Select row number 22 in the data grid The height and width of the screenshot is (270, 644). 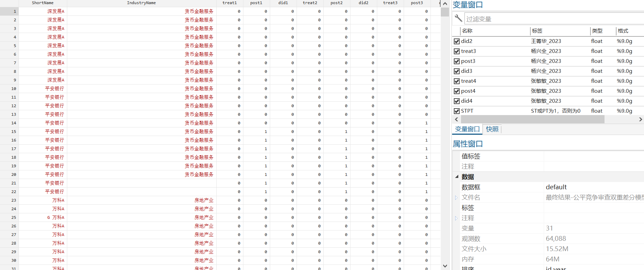coord(9,192)
